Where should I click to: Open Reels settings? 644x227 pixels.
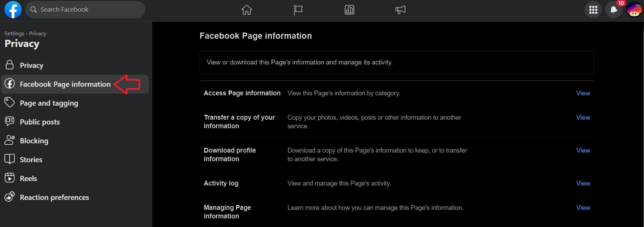pos(75,178)
